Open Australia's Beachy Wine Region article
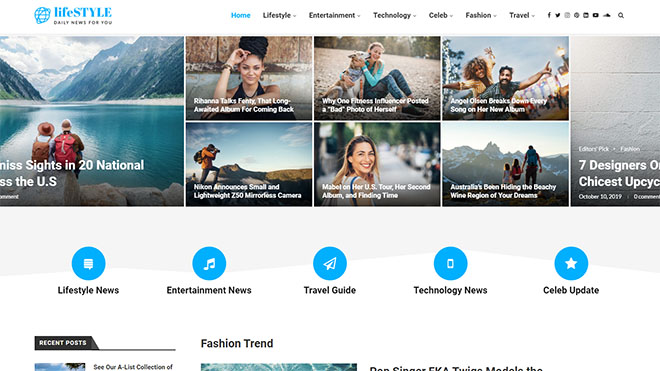Viewport: 660px width, 371px height. click(506, 164)
